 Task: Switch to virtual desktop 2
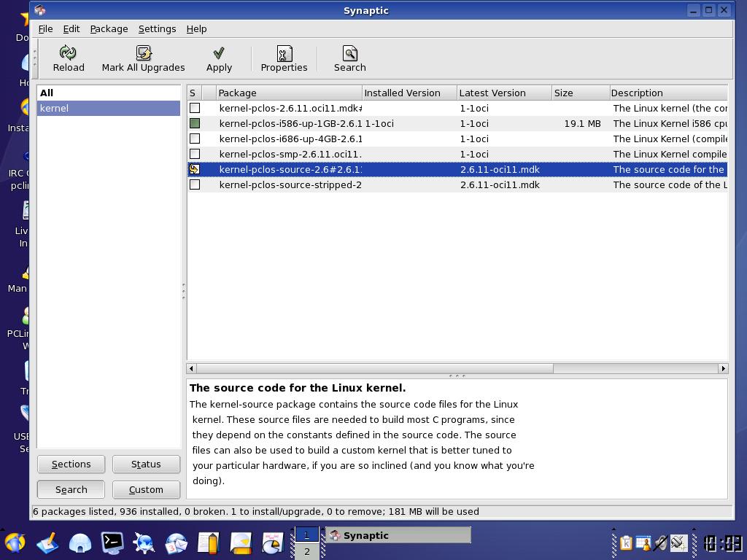[307, 551]
